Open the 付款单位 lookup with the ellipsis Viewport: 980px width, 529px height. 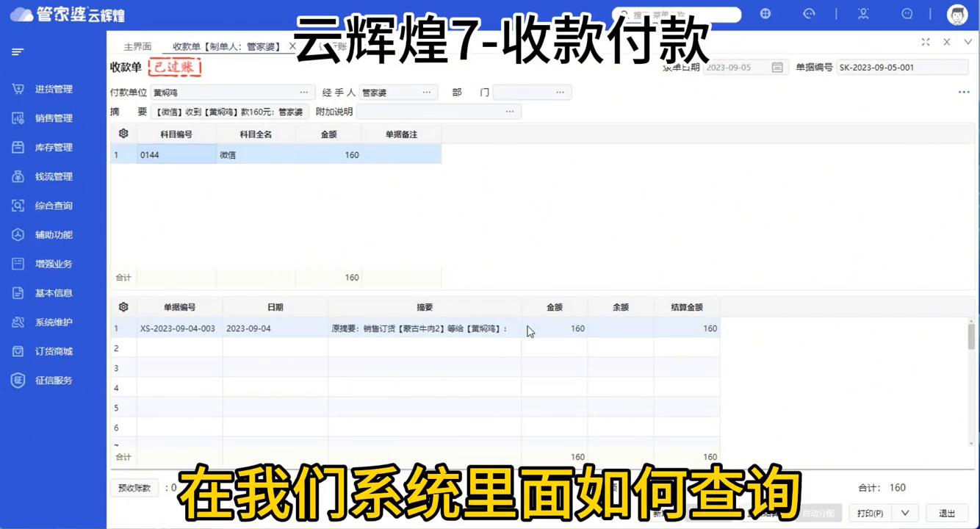[303, 92]
